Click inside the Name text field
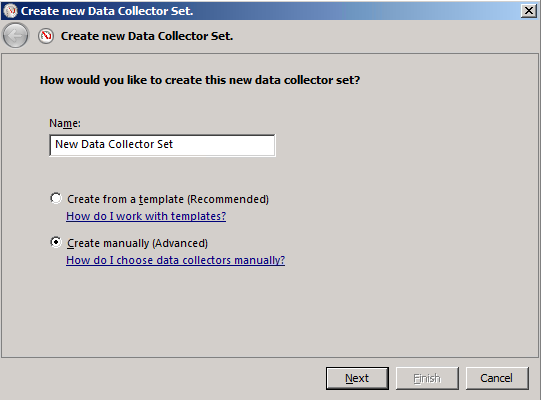This screenshot has height=400, width=541. [x=163, y=145]
